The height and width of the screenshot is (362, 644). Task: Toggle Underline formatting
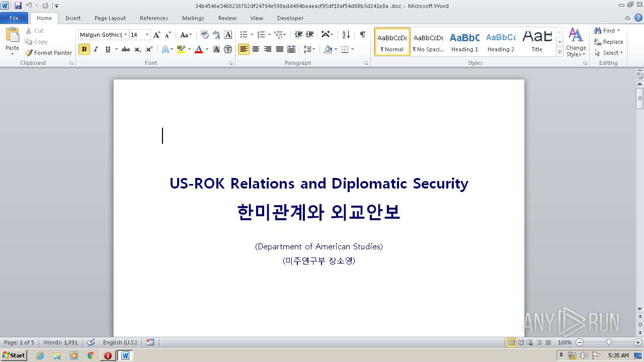[x=108, y=49]
